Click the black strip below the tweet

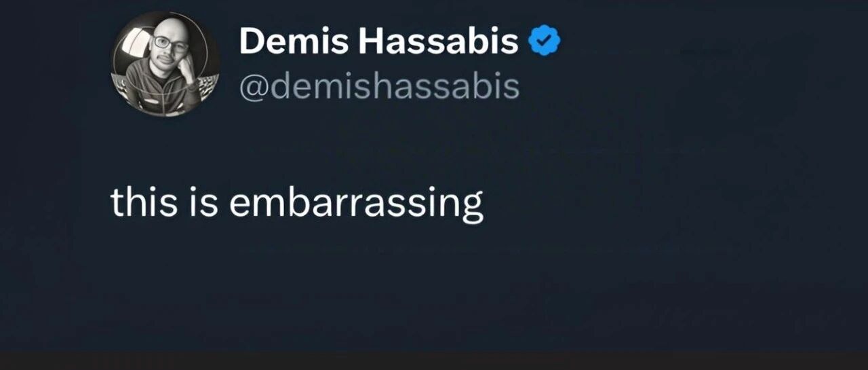(x=434, y=360)
